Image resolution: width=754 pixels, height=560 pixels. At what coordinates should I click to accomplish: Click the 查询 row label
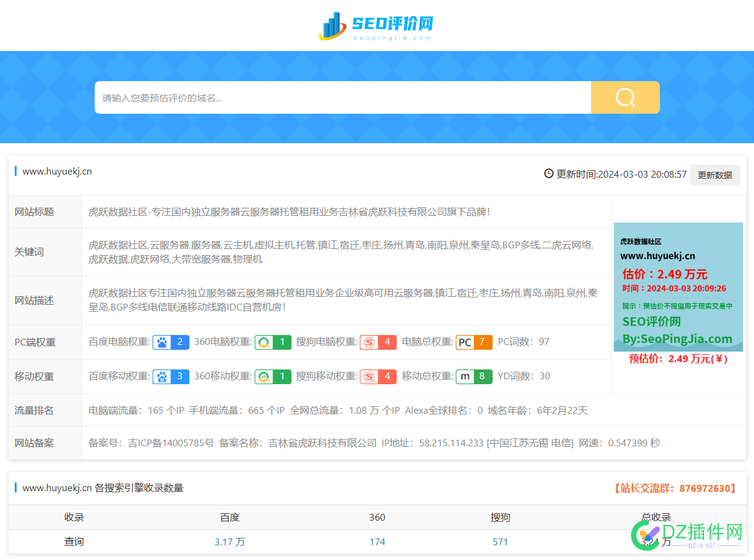pyautogui.click(x=74, y=542)
